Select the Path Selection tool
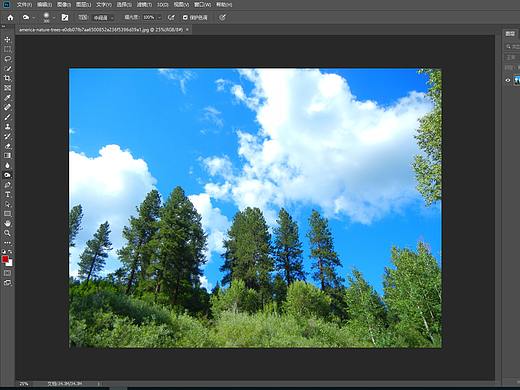The image size is (520, 390). pos(7,204)
